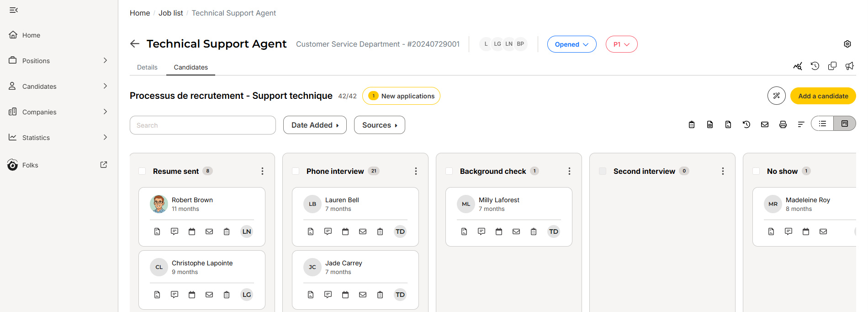
Task: Click the New applications button
Action: tap(401, 96)
